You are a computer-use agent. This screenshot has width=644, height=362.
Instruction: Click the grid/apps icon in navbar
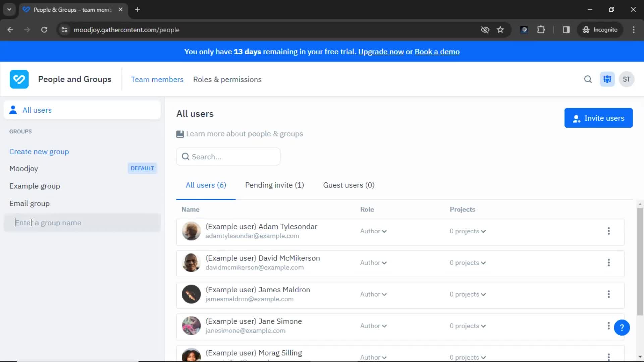[607, 79]
